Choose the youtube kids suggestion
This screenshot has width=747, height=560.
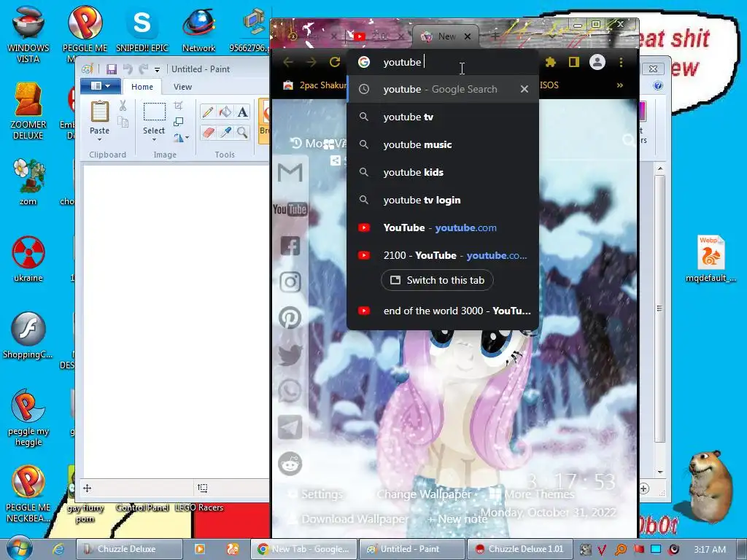click(x=443, y=172)
